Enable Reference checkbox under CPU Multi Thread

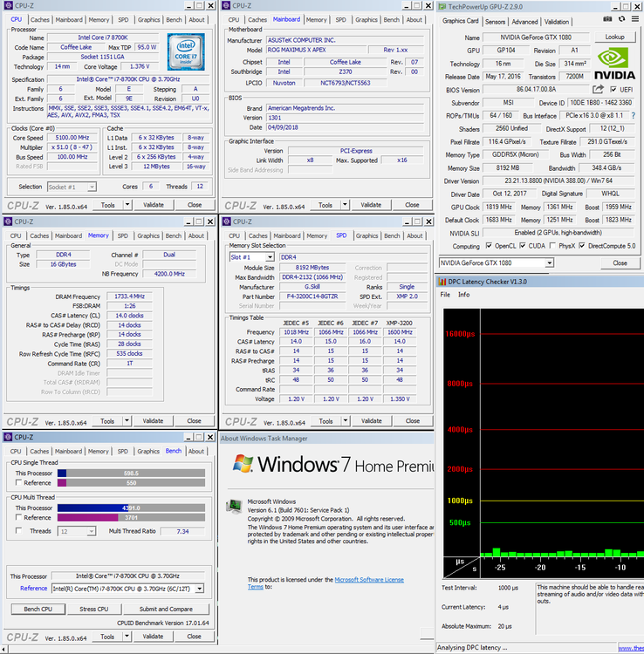pos(18,517)
